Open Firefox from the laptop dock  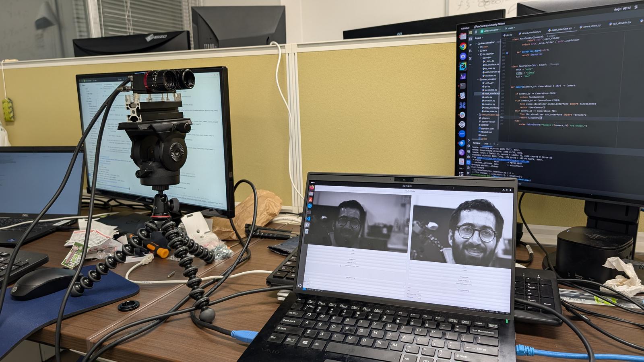pos(311,187)
